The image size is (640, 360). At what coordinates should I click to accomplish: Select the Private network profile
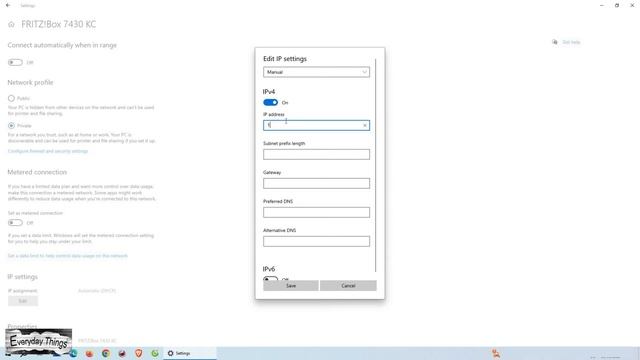[x=11, y=126]
